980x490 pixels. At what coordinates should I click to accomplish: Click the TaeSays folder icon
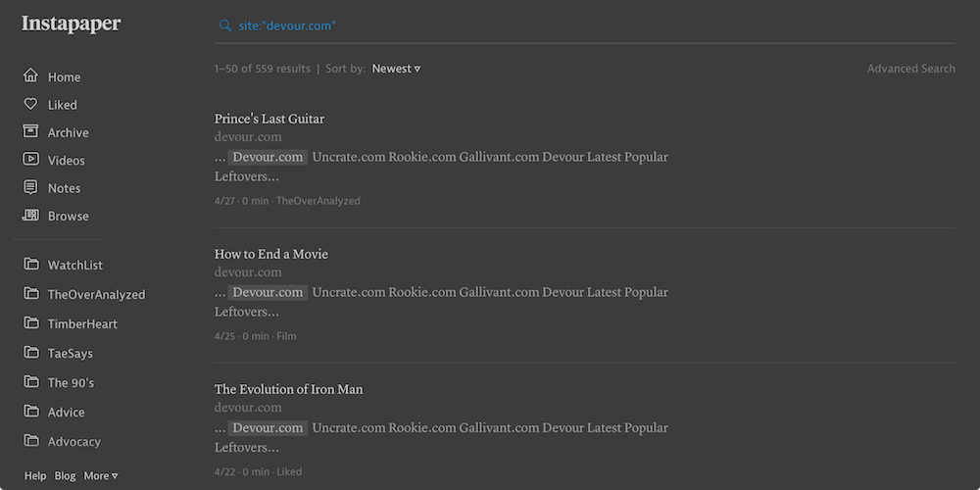point(31,352)
